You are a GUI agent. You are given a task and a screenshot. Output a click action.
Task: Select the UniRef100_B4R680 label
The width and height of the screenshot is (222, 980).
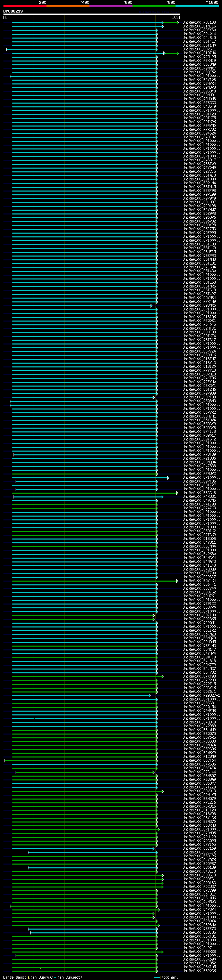199,554
